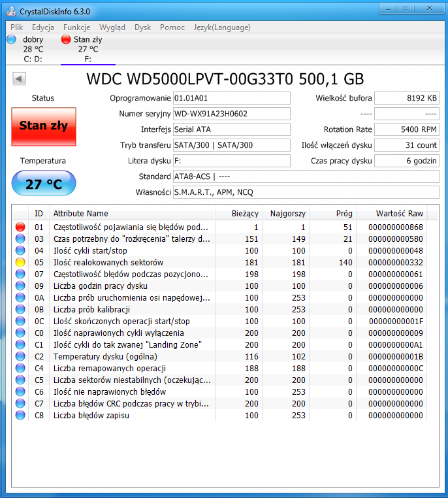The width and height of the screenshot is (448, 498).
Task: Click the Litera dysku field F:
Action: [x=232, y=161]
